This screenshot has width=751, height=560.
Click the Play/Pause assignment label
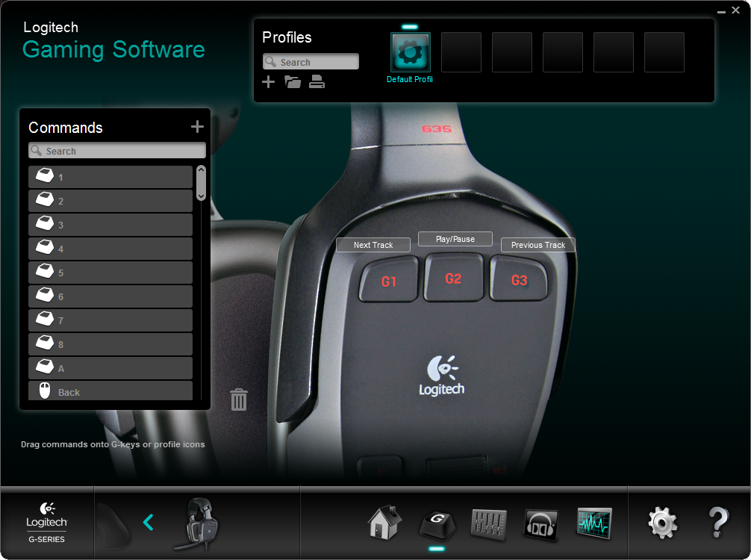click(x=455, y=239)
